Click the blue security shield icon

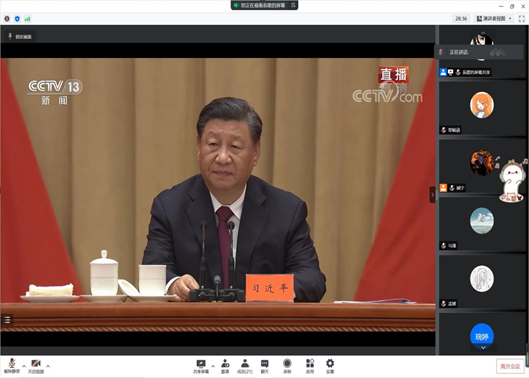[x=17, y=19]
